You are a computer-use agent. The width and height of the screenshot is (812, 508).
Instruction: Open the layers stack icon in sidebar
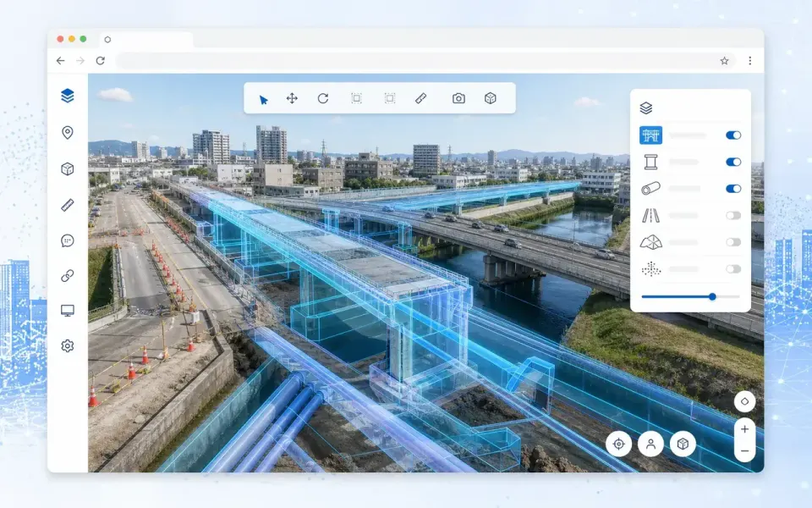coord(68,96)
